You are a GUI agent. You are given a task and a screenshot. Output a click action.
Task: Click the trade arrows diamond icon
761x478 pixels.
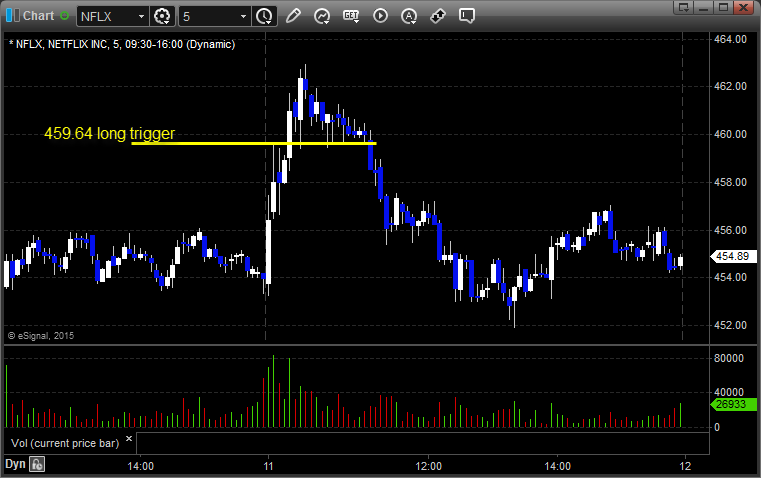pos(438,16)
